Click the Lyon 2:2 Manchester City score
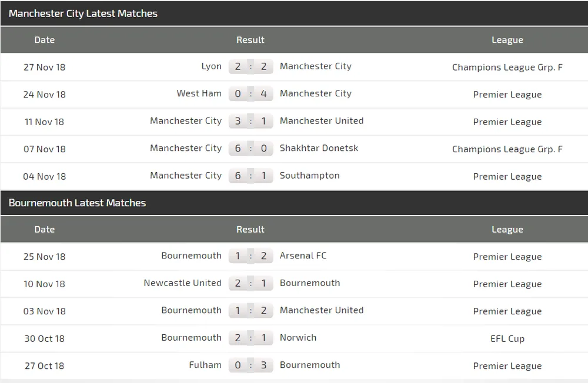This screenshot has height=383, width=588. click(x=251, y=67)
